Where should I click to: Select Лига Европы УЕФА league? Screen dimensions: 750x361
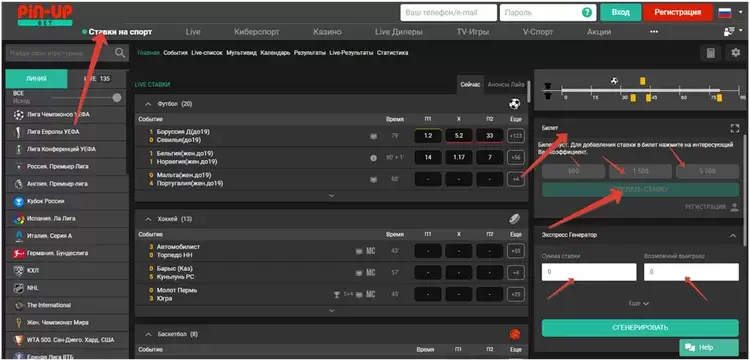(x=67, y=132)
